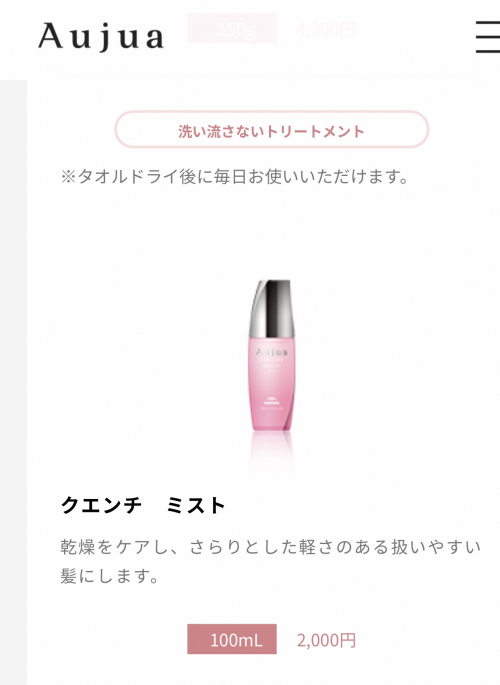This screenshot has height=685, width=500.
Task: Select the 100mL size badge
Action: click(232, 639)
